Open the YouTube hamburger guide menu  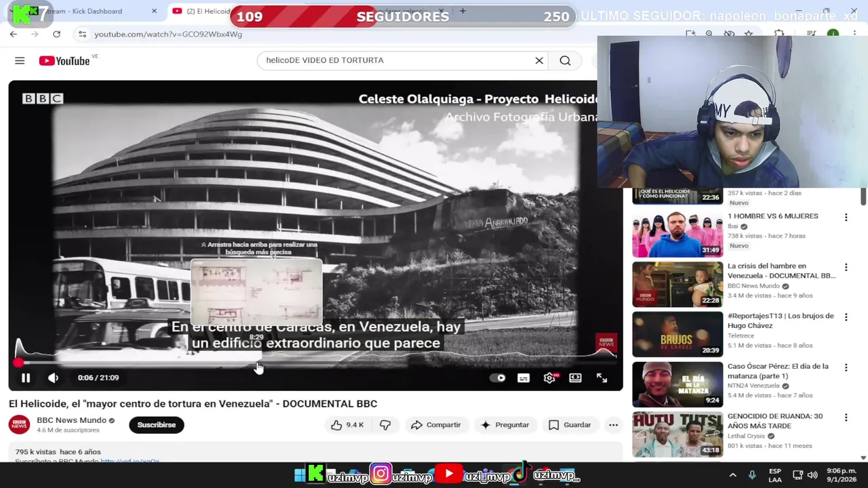click(x=20, y=61)
